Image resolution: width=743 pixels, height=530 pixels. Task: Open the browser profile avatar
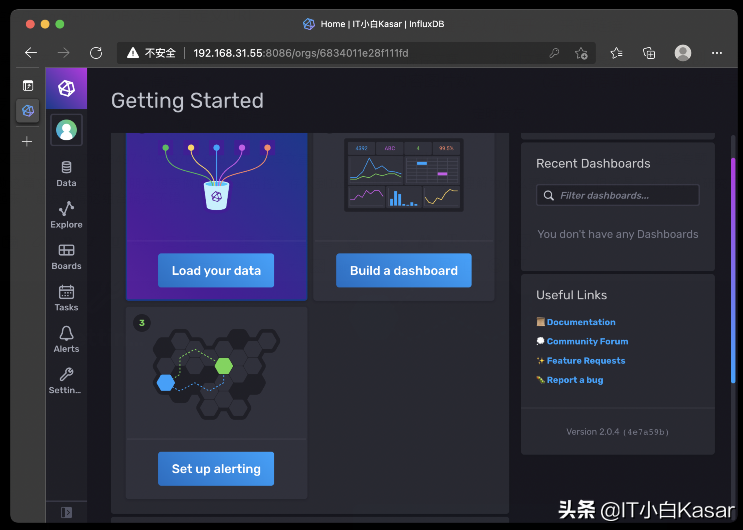683,53
